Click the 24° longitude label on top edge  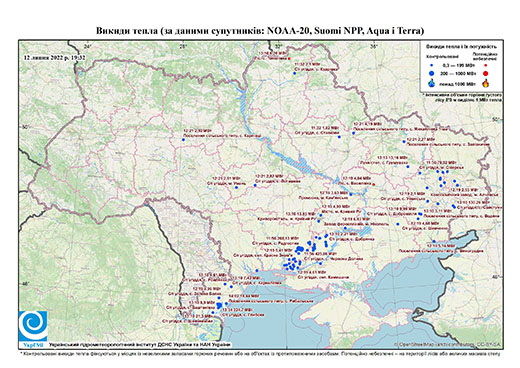88,46
